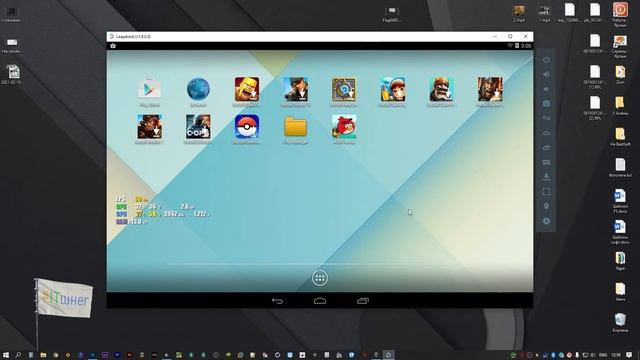Click the power icon in Leapdroid sidebar
Screen dimensions: 640x360
coord(546,60)
